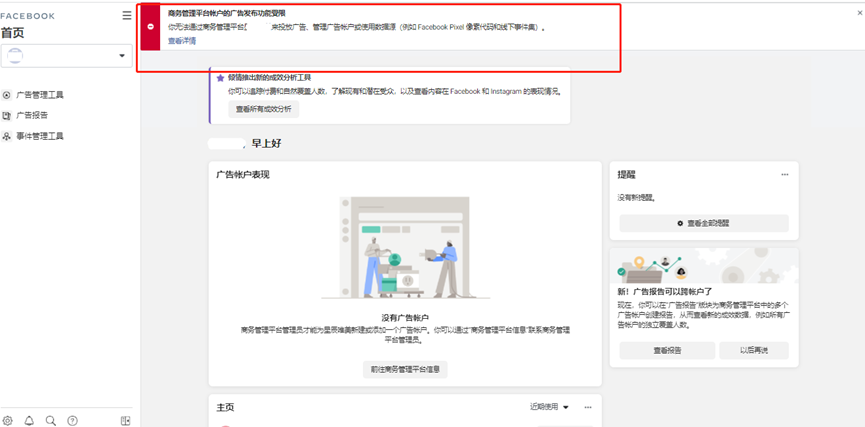865x427 pixels.
Task: Click 查看报告 button
Action: (x=668, y=350)
